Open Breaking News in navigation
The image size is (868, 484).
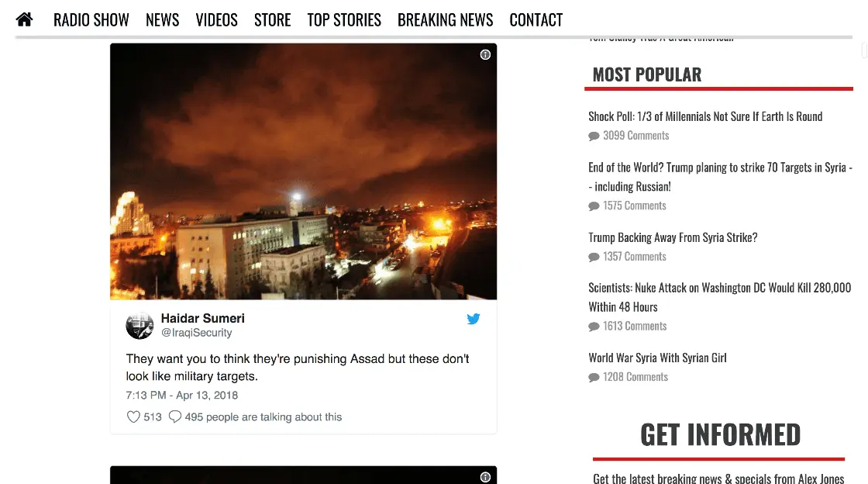445,20
